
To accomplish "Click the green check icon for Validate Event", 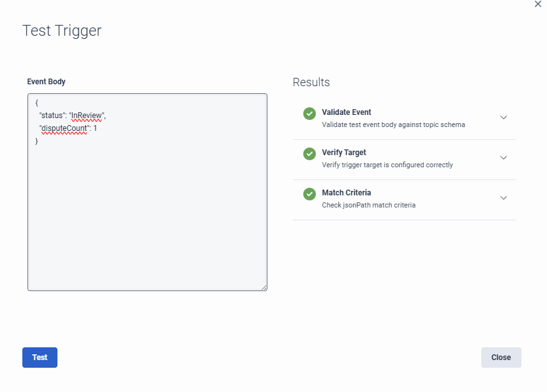I will pos(310,114).
